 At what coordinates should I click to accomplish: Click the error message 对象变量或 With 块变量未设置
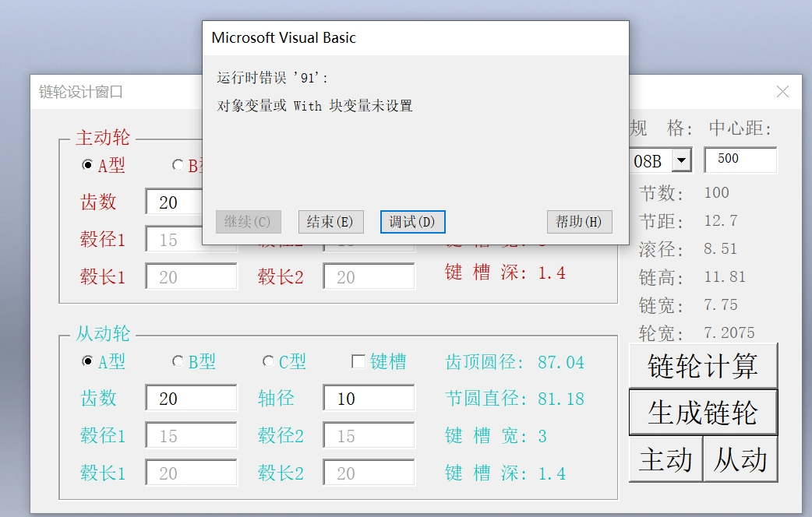315,106
